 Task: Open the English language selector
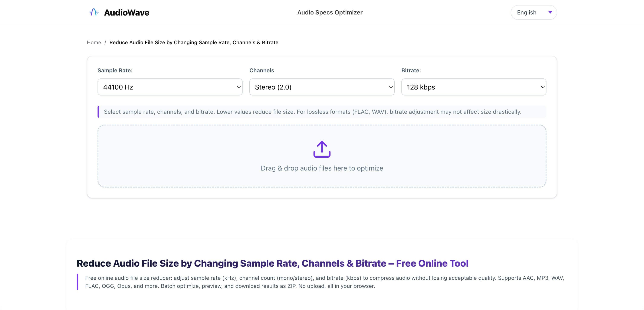pos(533,13)
